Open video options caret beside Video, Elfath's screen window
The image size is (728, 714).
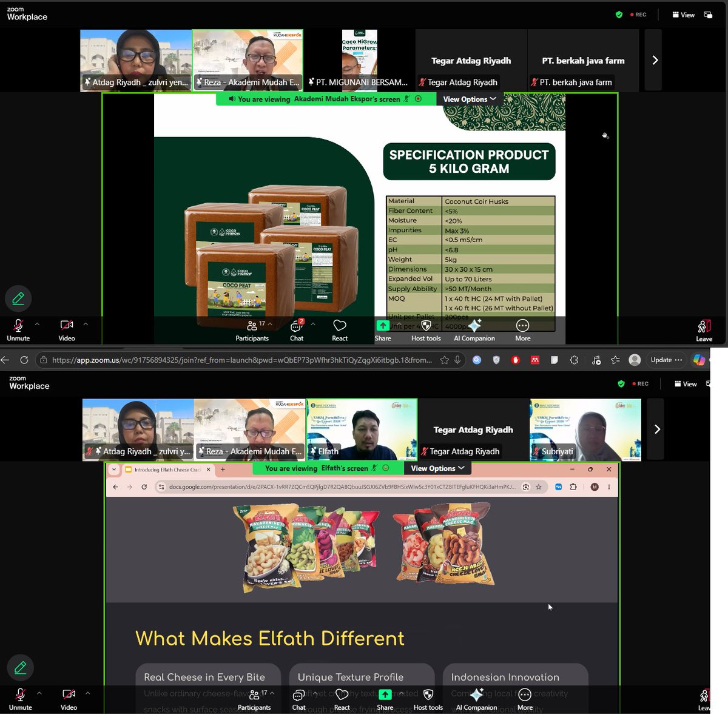point(87,693)
